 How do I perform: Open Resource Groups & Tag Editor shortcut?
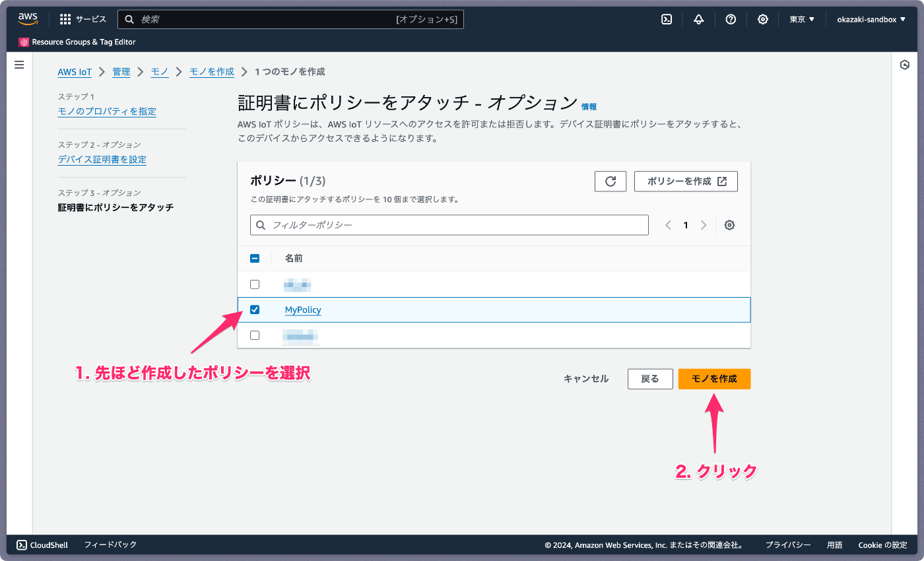[77, 42]
